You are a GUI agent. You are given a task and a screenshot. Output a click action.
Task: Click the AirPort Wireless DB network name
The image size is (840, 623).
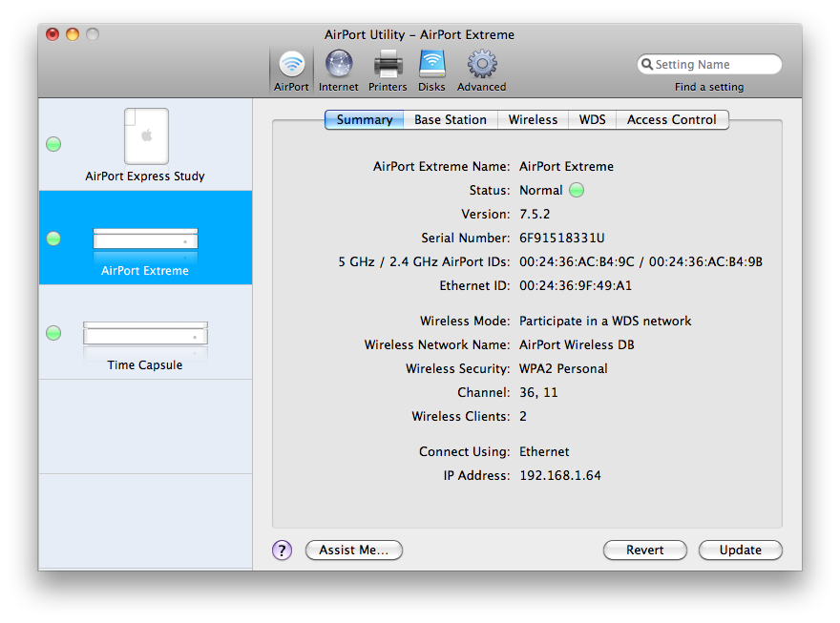click(x=577, y=344)
